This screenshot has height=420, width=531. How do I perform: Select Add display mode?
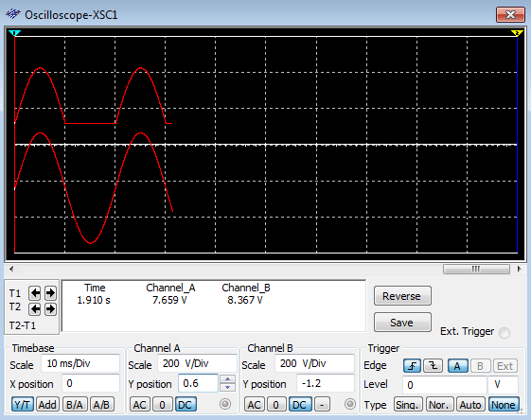47,405
